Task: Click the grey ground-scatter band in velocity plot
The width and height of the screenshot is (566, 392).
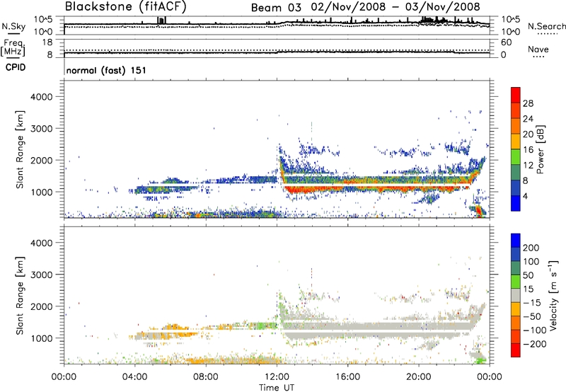Action: point(376,330)
